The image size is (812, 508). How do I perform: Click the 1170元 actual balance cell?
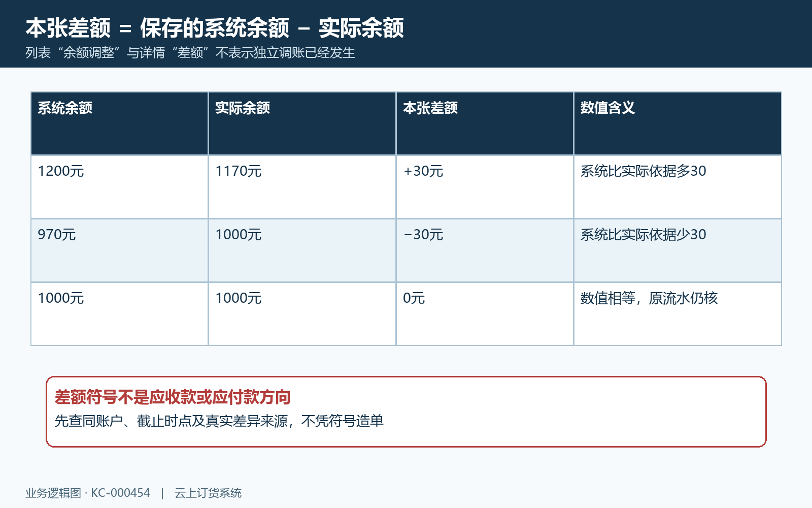click(x=302, y=187)
